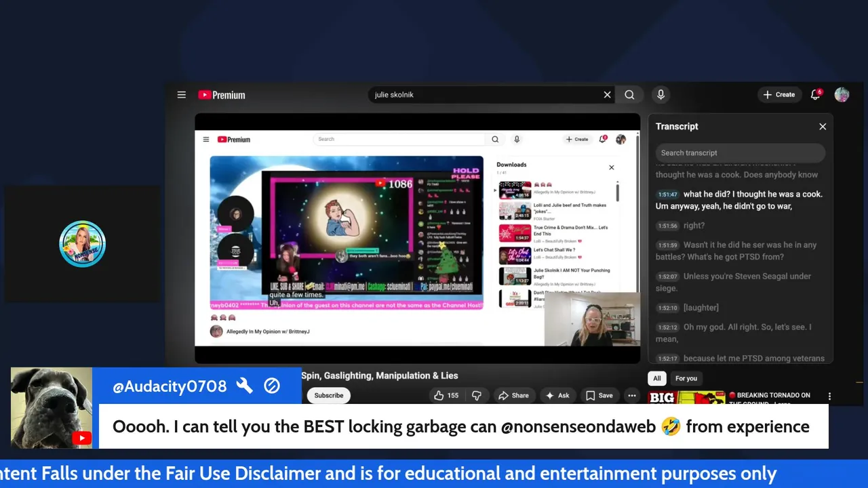Open inner YouTube hamburger menu in video
The height and width of the screenshot is (488, 868).
(x=206, y=139)
